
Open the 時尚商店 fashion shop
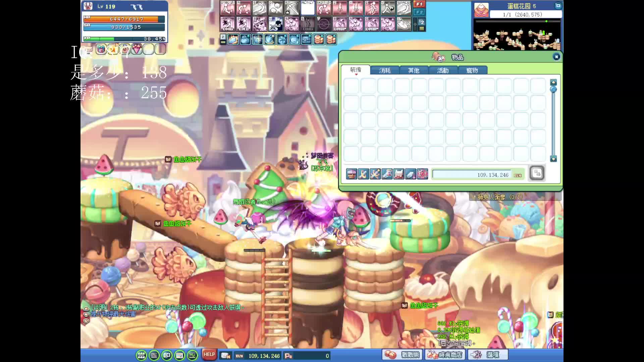click(445, 355)
